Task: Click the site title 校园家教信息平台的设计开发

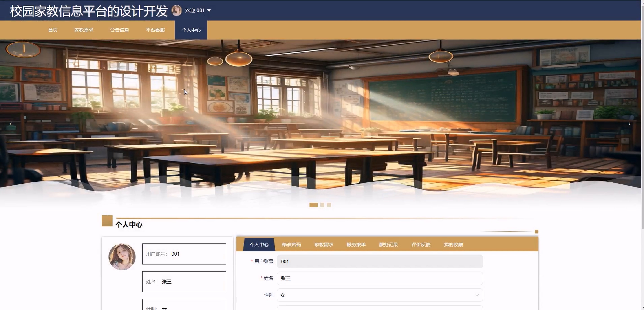Action: [x=89, y=11]
